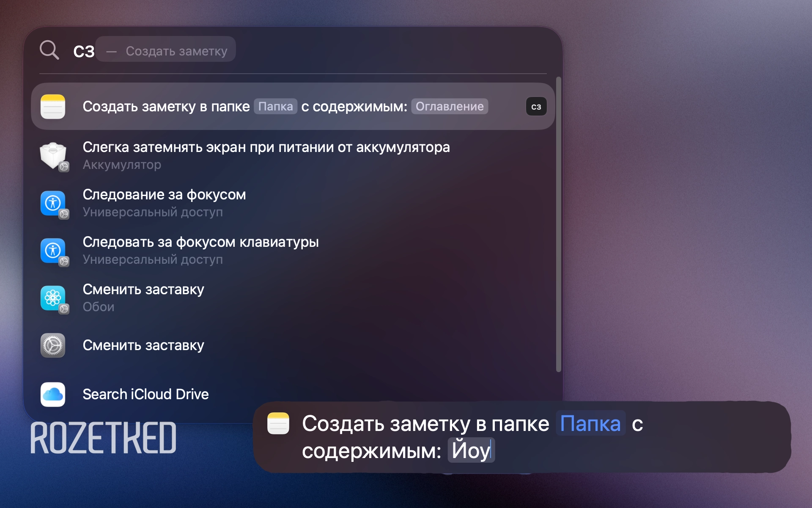This screenshot has height=508, width=812.
Task: Select Search iCloud Drive result
Action: pyautogui.click(x=293, y=395)
